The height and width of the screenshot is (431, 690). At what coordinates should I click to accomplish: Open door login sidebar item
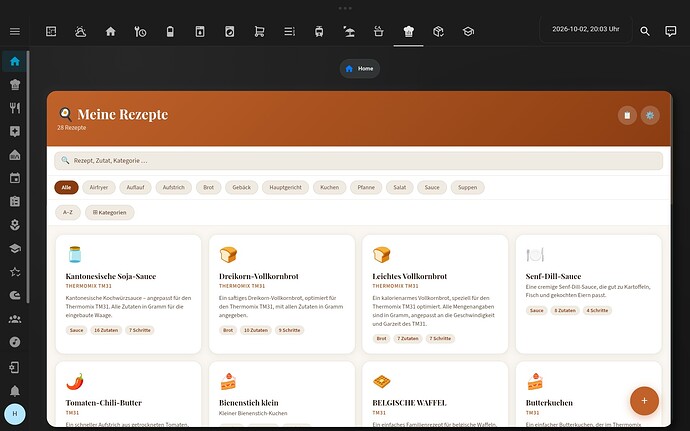point(15,367)
